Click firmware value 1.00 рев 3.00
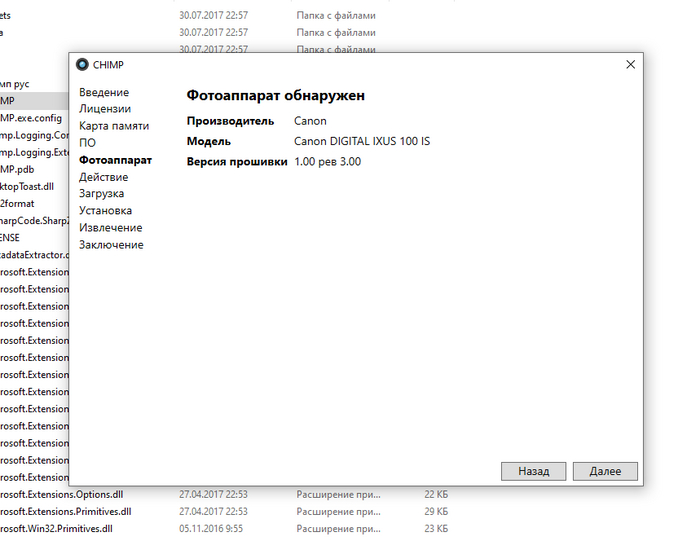700x541 pixels. coord(328,162)
